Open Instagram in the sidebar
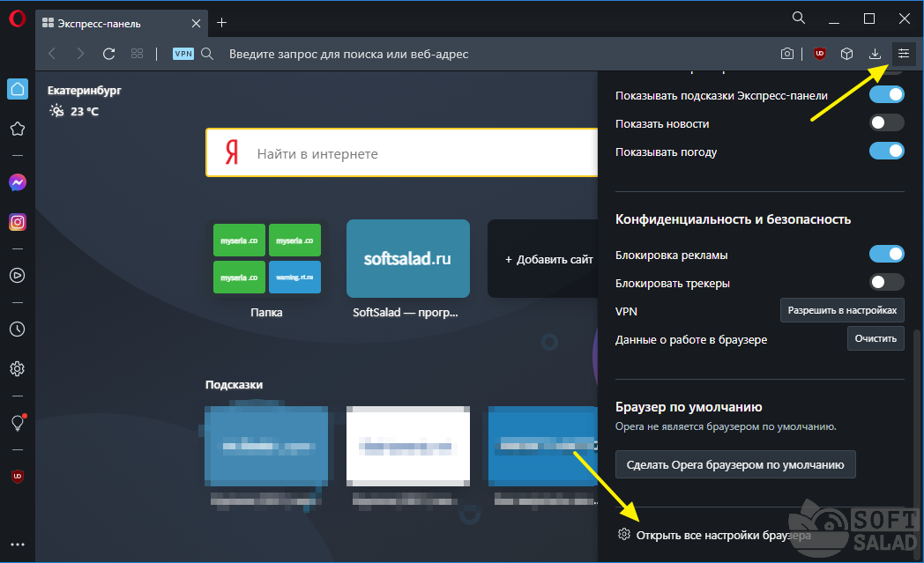 tap(17, 223)
